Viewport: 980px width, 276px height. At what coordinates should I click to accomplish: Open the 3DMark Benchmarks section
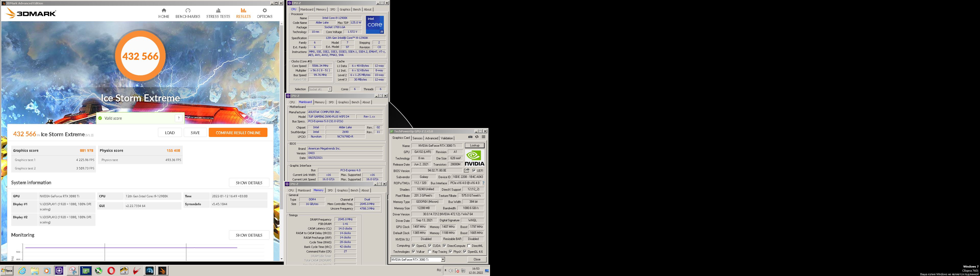188,13
